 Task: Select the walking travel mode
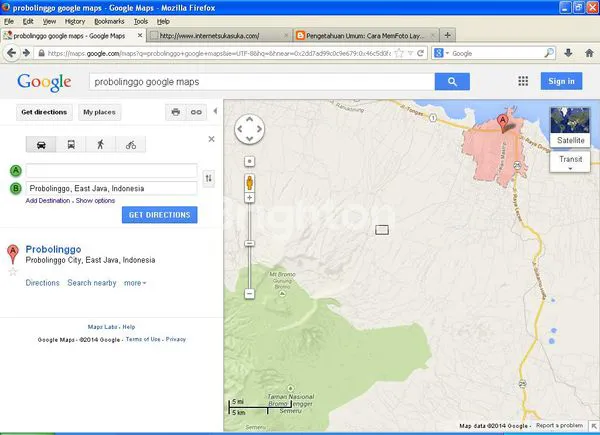[100, 144]
